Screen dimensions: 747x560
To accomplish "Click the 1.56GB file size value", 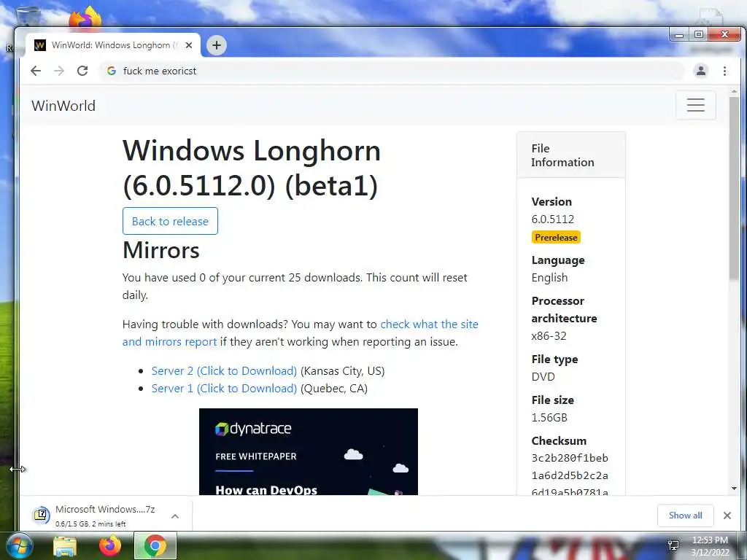I will point(549,418).
